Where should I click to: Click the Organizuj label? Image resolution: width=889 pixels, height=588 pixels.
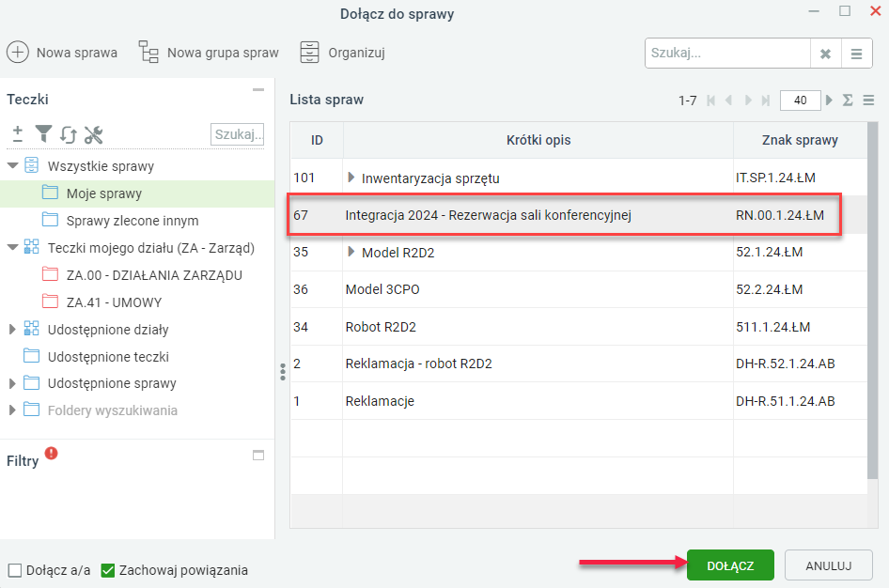pos(356,53)
